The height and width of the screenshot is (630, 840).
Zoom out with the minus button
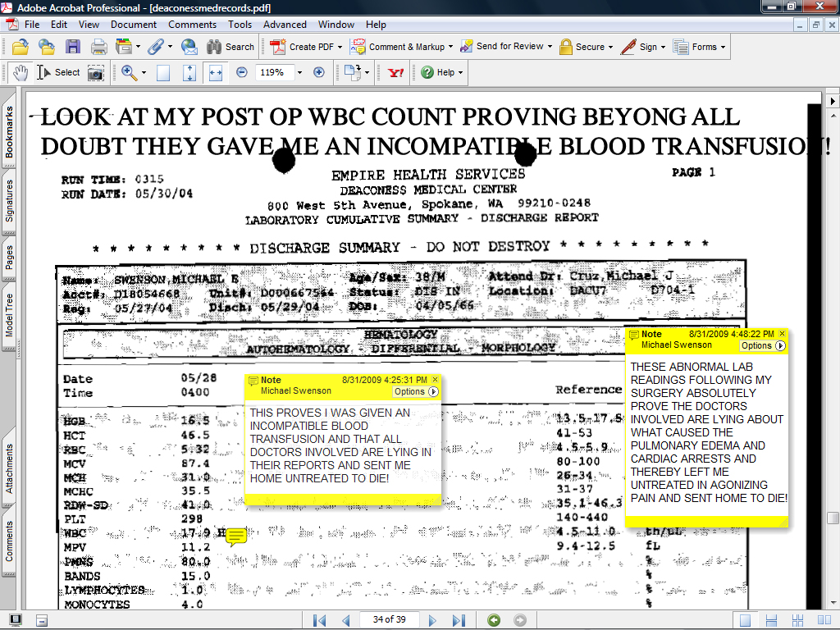[x=242, y=72]
